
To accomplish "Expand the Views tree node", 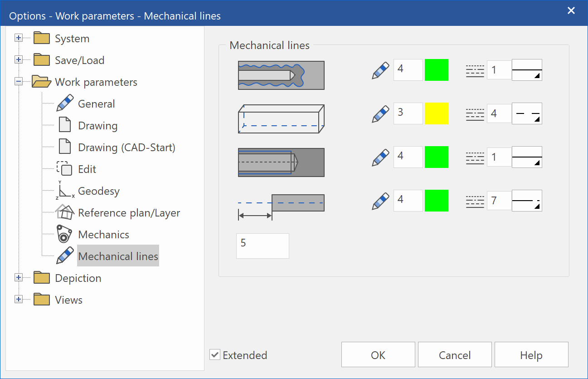I will [19, 300].
